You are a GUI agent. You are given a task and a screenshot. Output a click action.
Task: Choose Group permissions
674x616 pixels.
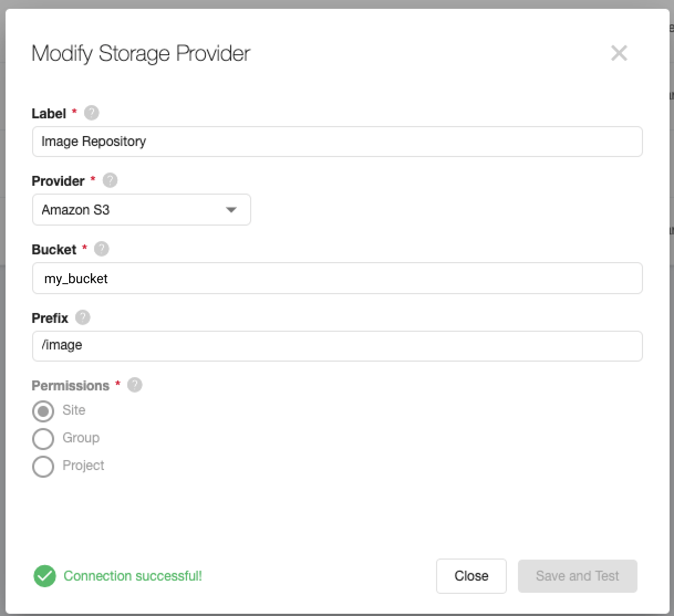pyautogui.click(x=43, y=438)
